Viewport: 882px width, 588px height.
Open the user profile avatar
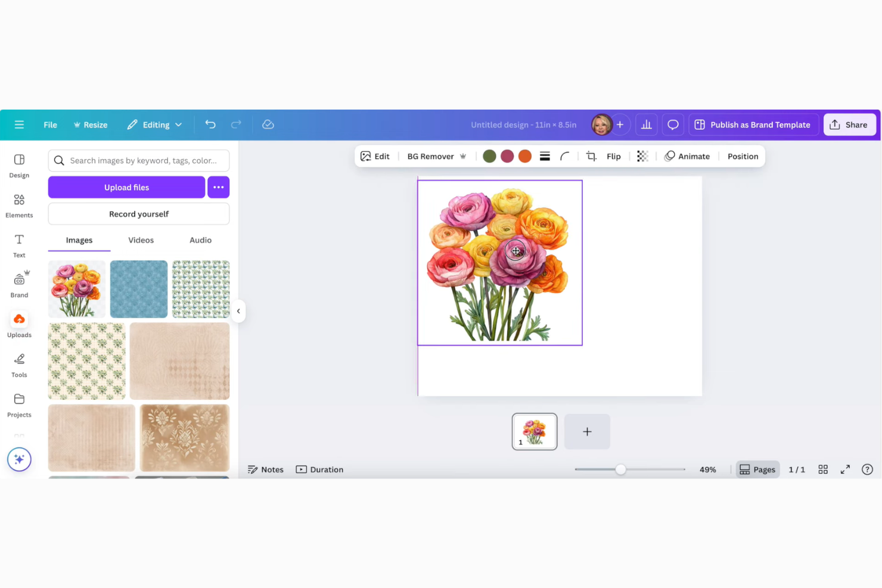[601, 125]
